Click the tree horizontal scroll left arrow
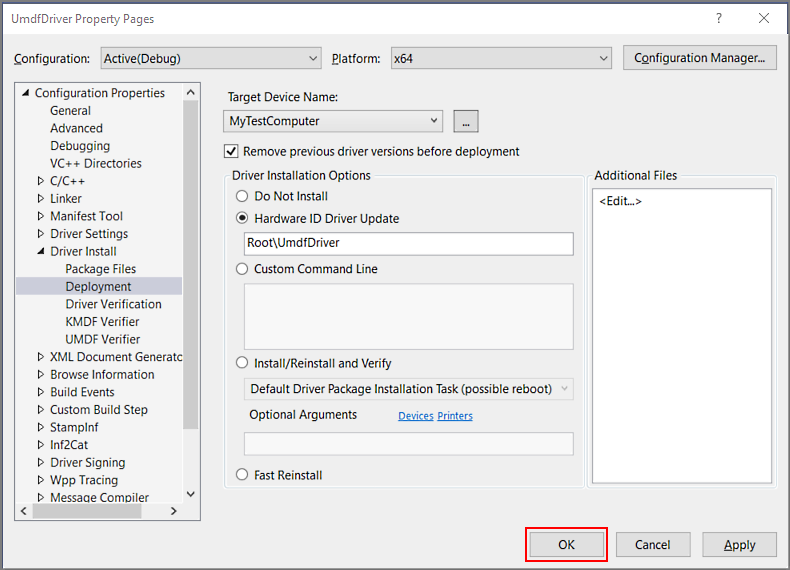 (24, 511)
